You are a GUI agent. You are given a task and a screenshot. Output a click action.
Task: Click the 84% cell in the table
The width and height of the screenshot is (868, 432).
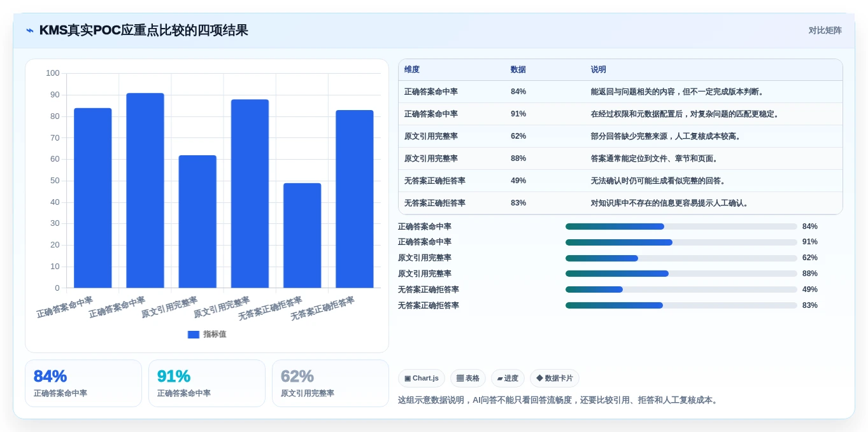(x=518, y=92)
